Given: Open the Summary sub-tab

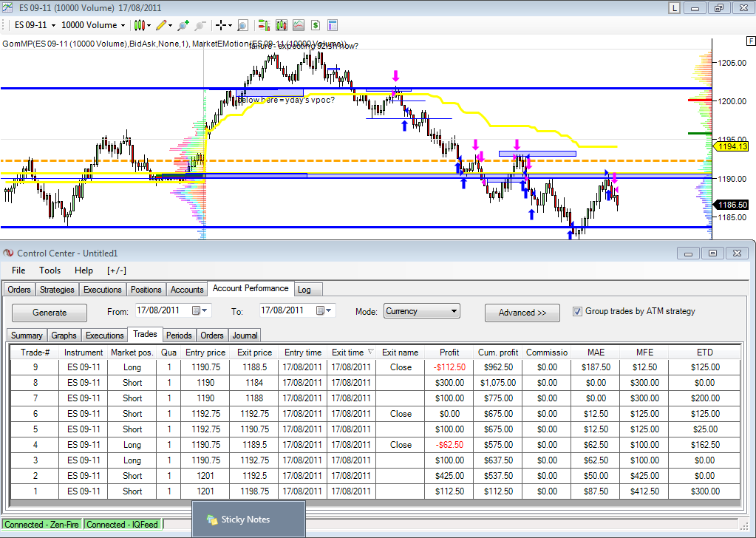Looking at the screenshot, I should [x=27, y=335].
